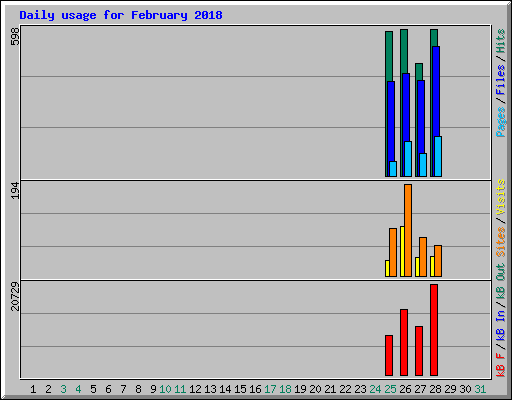Select day 15 on the x-axis

pos(240,389)
